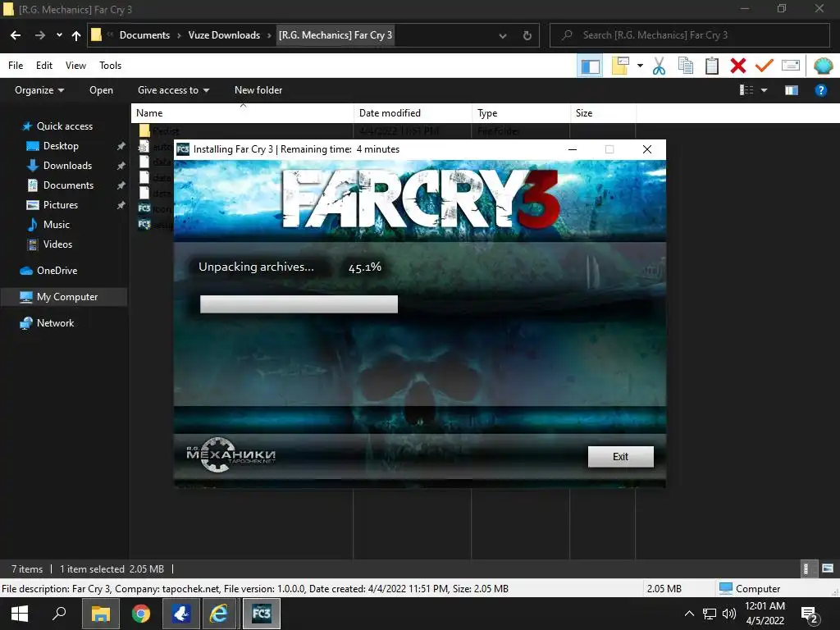Screen dimensions: 840x630
Task: Create a New folder
Action: tap(258, 90)
